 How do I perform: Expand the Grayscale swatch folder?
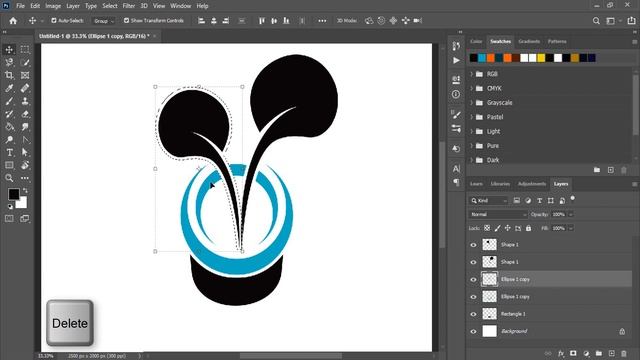471,102
